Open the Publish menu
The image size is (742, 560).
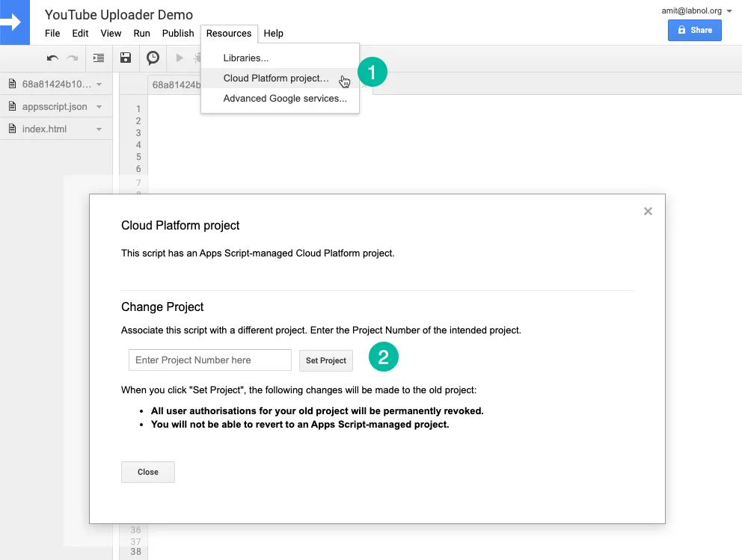[x=177, y=33]
